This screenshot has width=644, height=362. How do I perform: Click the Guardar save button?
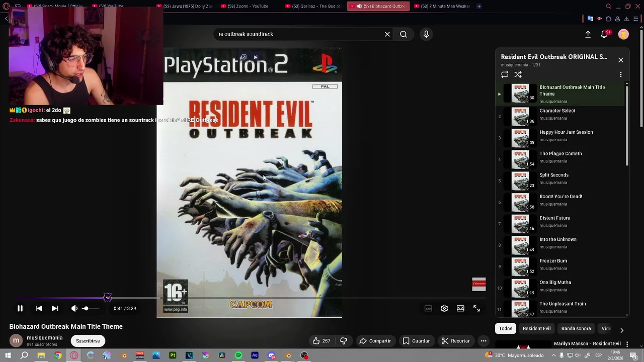(x=416, y=341)
